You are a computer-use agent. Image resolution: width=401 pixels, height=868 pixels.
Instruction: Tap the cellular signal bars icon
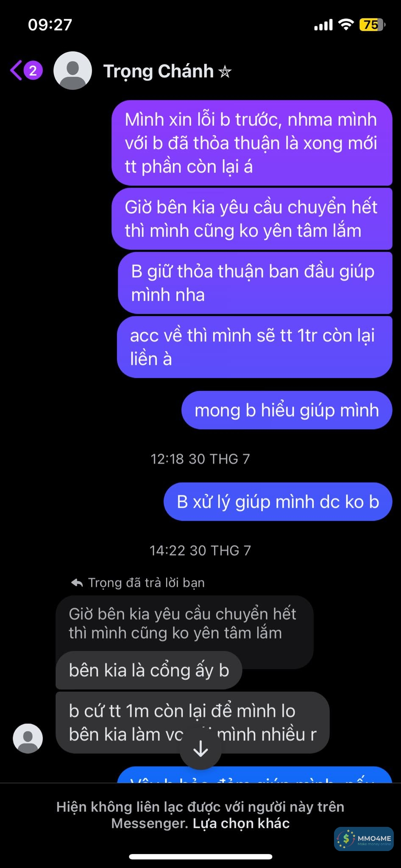click(x=323, y=25)
